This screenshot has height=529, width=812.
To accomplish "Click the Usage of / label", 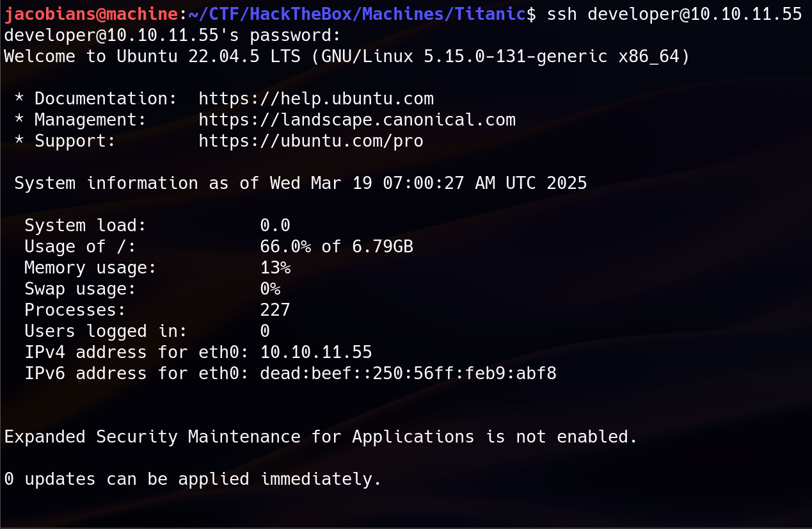I will click(x=80, y=247).
